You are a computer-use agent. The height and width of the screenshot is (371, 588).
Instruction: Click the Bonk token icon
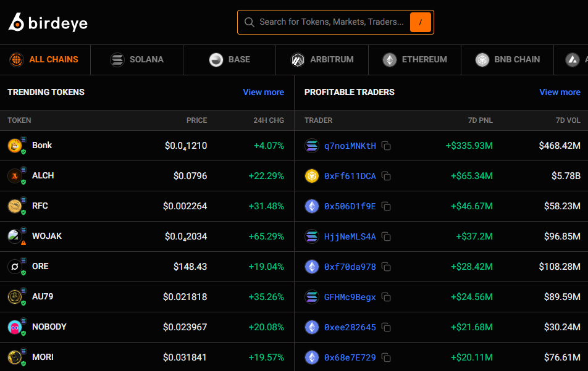click(14, 146)
